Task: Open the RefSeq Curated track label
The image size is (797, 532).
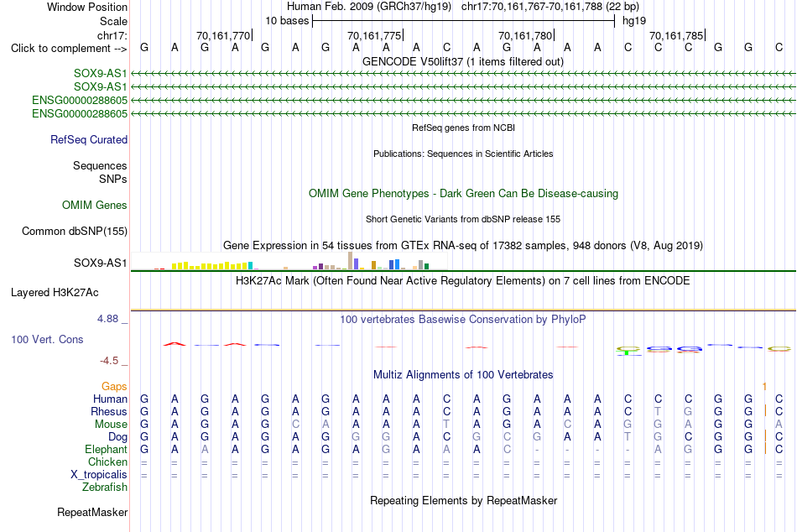Action: [x=88, y=139]
